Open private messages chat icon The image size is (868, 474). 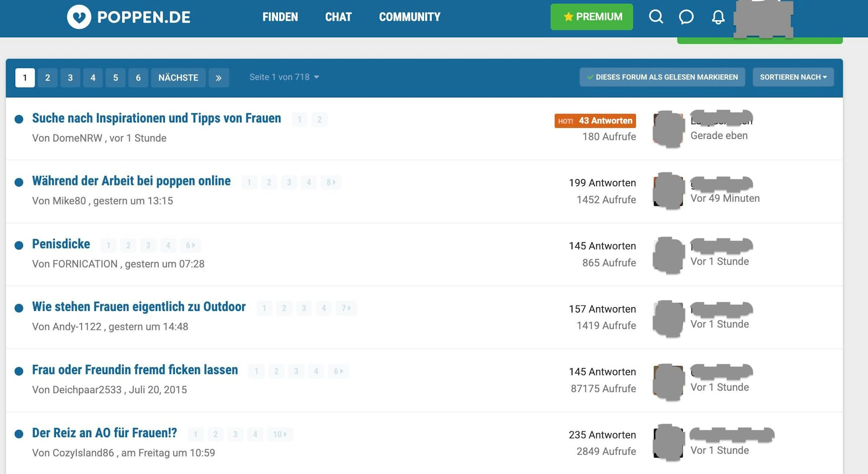click(687, 17)
